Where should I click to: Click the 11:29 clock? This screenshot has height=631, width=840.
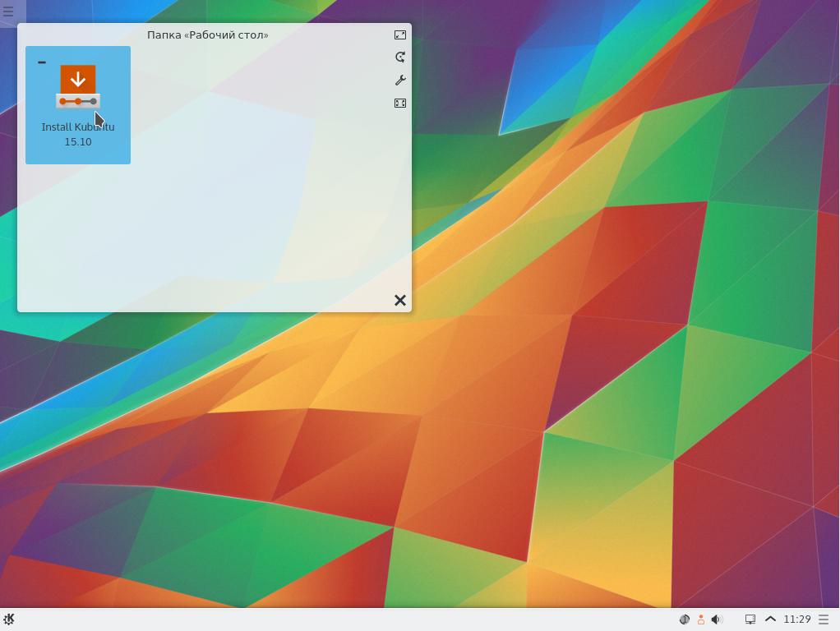(797, 619)
